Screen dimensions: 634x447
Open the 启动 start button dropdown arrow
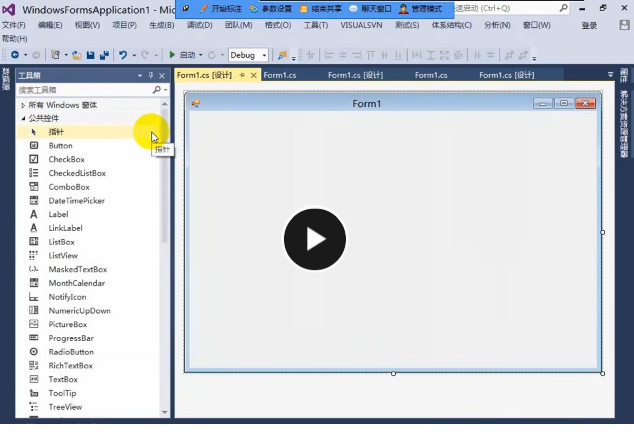201,55
